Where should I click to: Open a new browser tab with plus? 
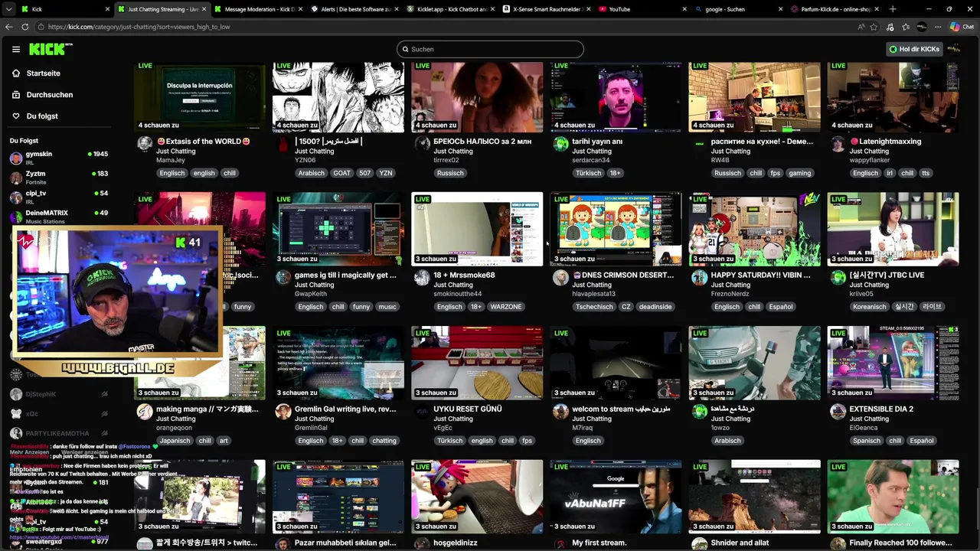point(893,9)
